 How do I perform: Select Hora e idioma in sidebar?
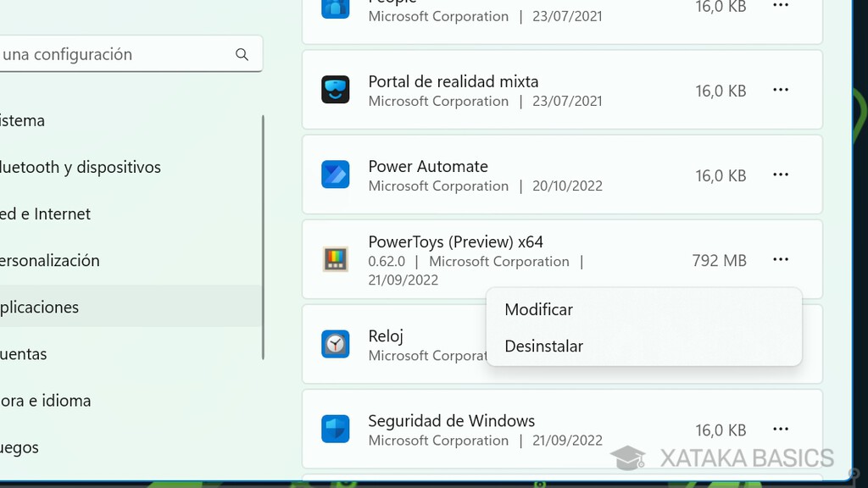pyautogui.click(x=46, y=400)
